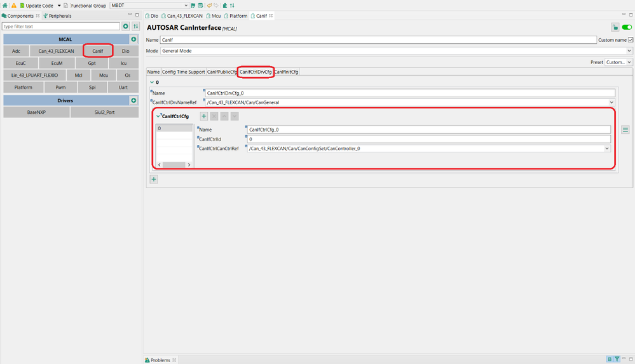Open the CanIfCtrlDrvNameRef dropdown
This screenshot has width=635, height=364.
611,102
